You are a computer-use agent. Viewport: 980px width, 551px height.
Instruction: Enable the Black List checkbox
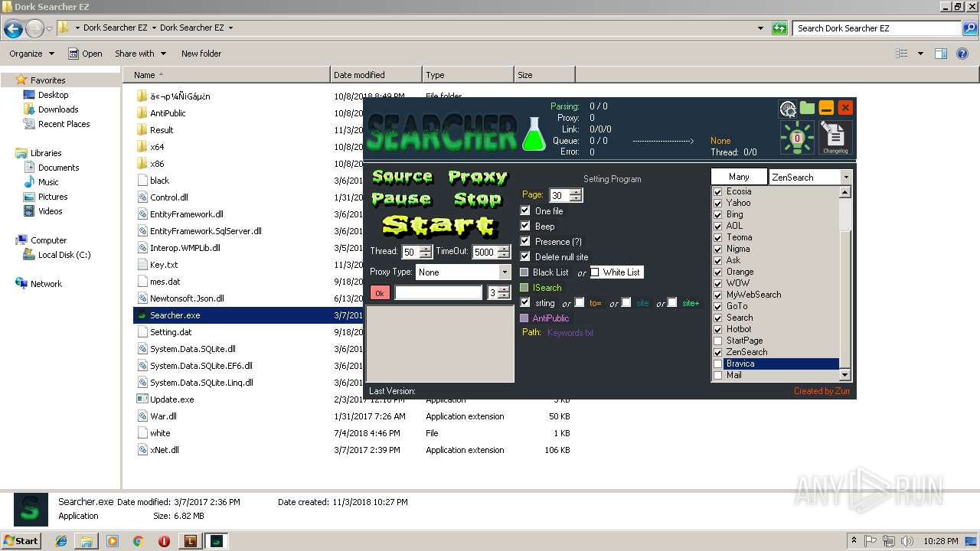tap(524, 272)
